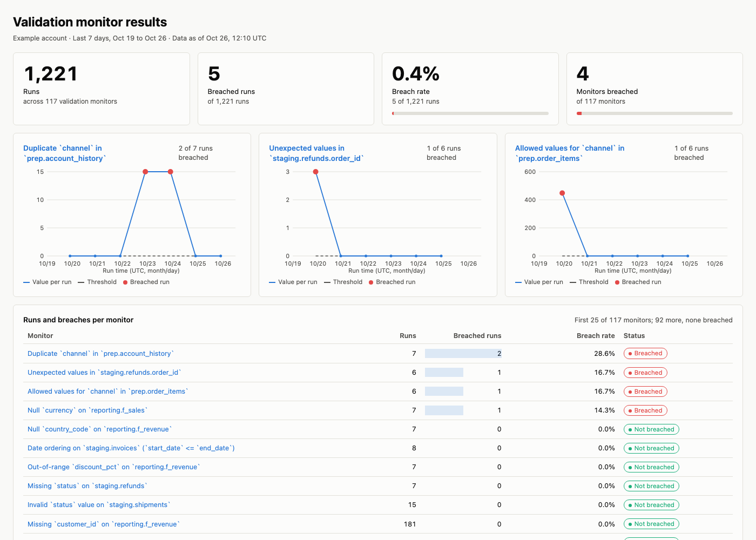
Task: Click Not breached badge for Date ordering row
Action: (x=651, y=448)
